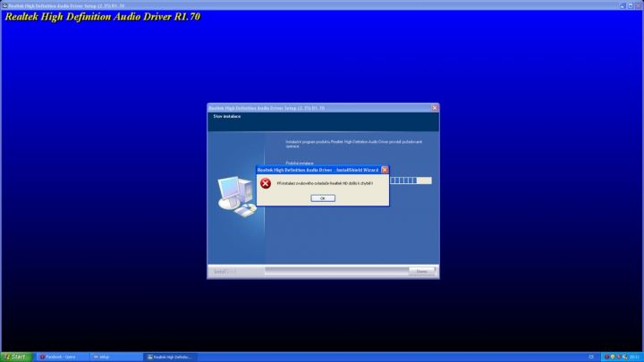
Task: Close the Realtek Audio Driver Setup window
Action: click(435, 107)
